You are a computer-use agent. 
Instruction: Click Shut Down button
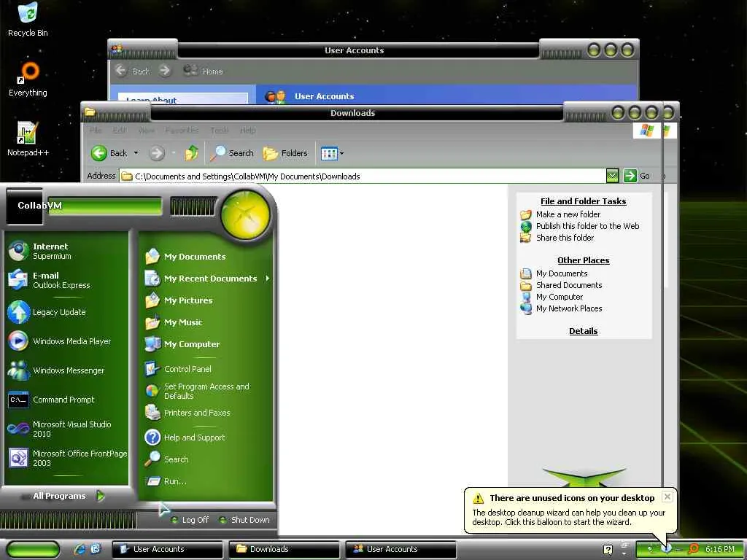pos(244,520)
